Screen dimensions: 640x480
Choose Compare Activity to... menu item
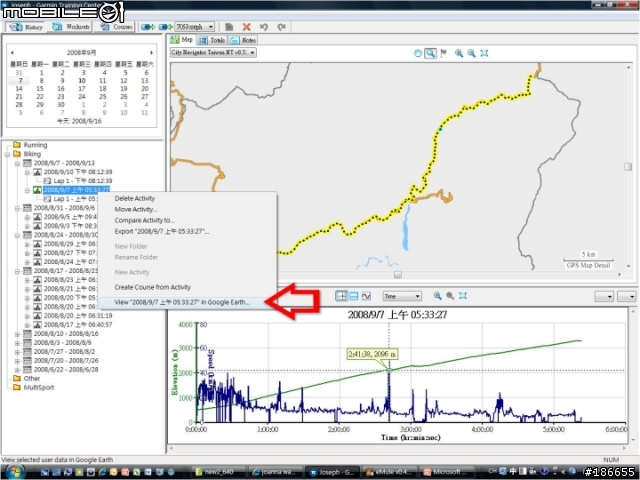[x=144, y=220]
